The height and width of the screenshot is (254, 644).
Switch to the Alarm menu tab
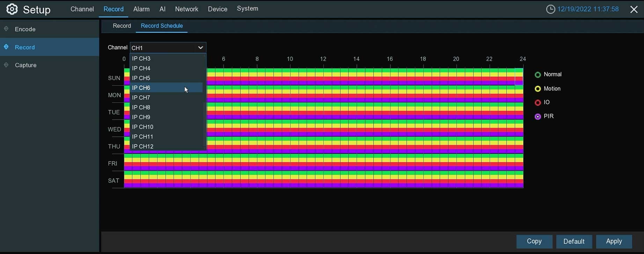(141, 9)
